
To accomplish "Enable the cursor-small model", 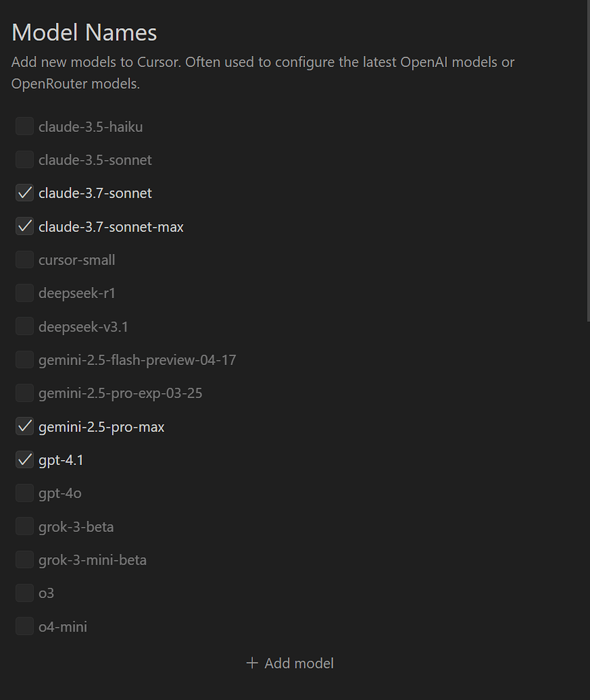I will tap(25, 260).
